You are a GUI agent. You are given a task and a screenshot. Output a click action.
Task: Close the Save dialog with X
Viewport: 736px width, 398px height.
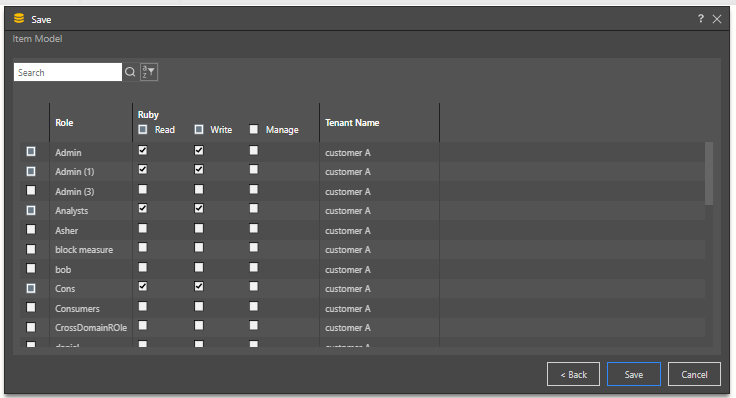(x=717, y=19)
